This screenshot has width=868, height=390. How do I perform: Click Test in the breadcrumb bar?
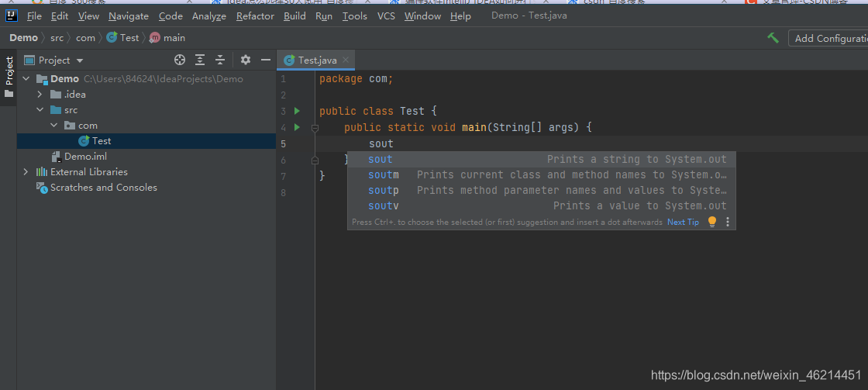[123, 38]
